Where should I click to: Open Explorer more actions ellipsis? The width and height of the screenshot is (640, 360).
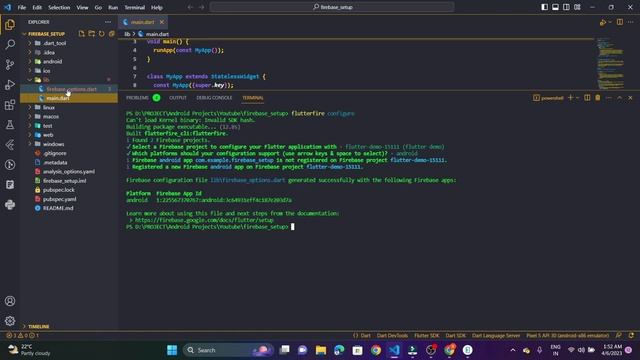(x=108, y=22)
